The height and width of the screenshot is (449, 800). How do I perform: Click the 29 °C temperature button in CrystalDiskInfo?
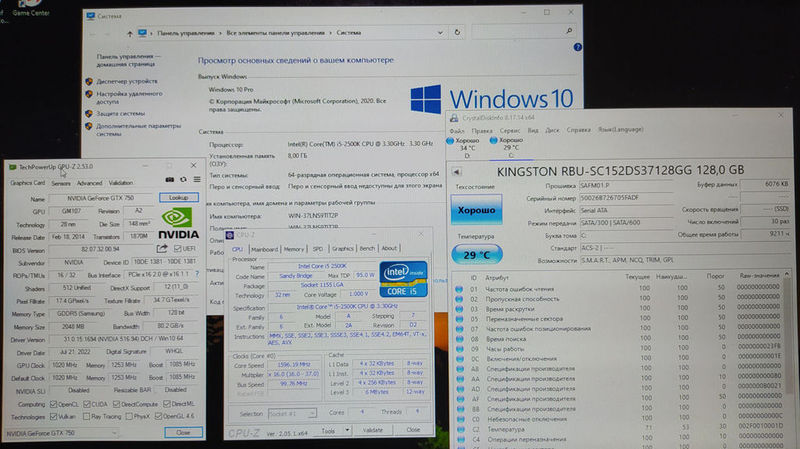pyautogui.click(x=477, y=255)
